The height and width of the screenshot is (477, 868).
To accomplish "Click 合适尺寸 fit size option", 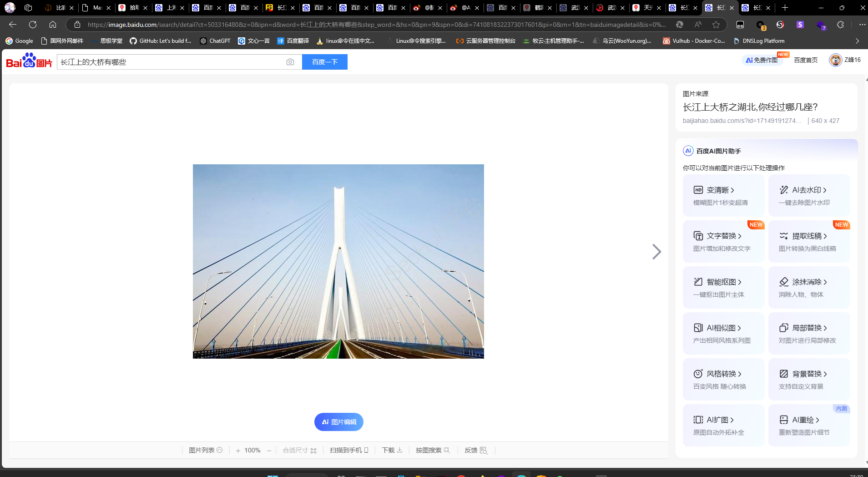I will pos(299,450).
